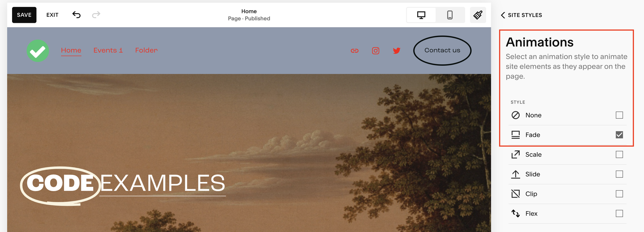Switch to mobile view icon
The width and height of the screenshot is (644, 232).
pos(450,15)
